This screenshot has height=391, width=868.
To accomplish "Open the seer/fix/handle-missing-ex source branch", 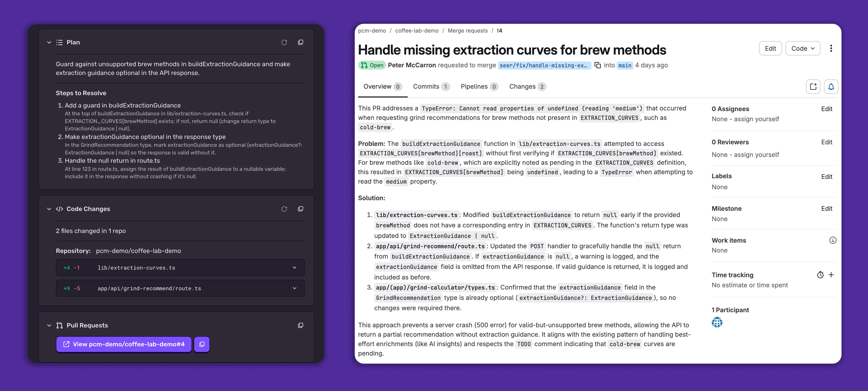I will [x=544, y=65].
